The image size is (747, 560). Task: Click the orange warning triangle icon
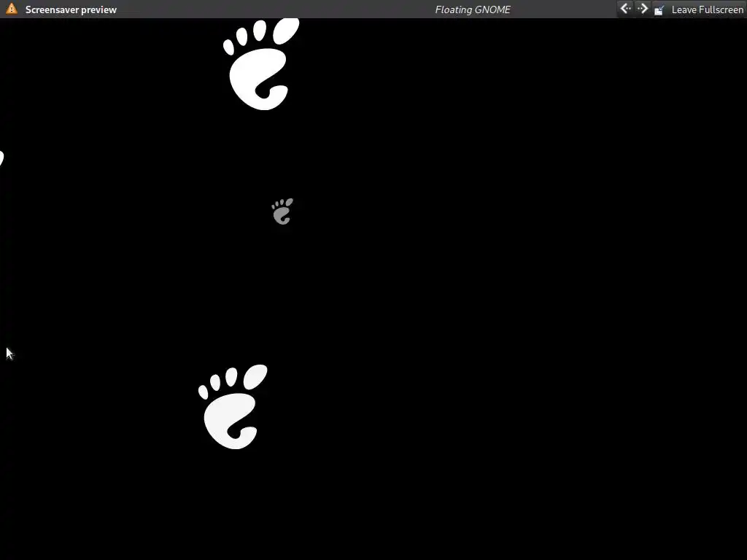tap(12, 9)
